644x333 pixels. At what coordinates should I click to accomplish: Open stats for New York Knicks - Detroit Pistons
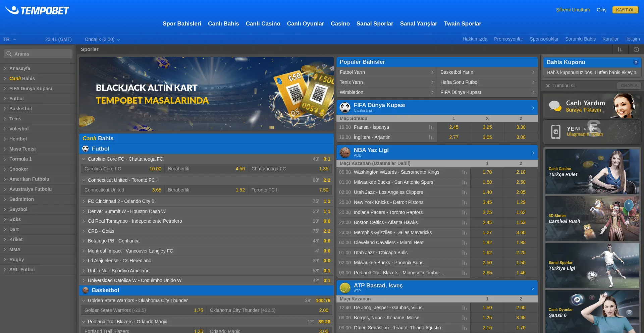[465, 203]
